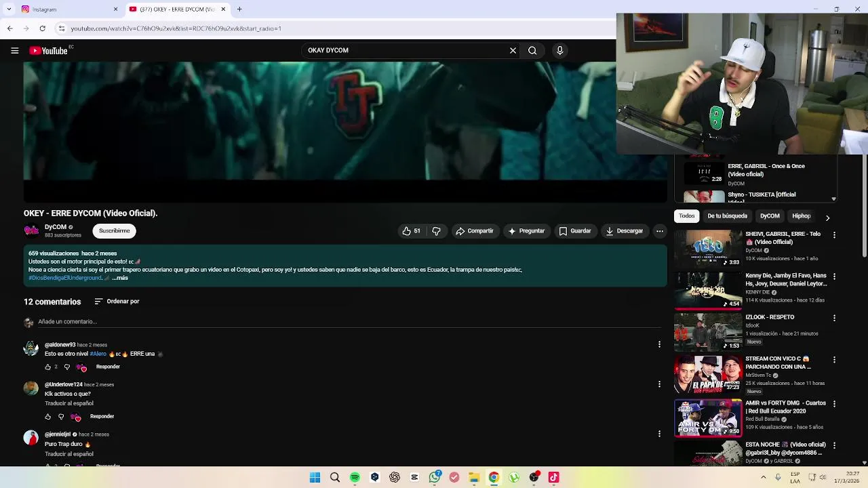Expand the video description with ...más

[x=120, y=278]
